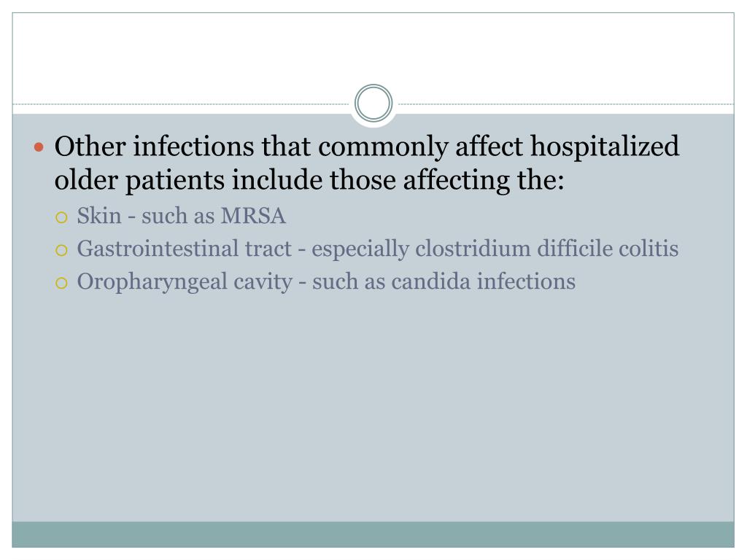Click the words "Oropharyngeal cavity"
This screenshot has height=560, width=747.
[x=185, y=282]
